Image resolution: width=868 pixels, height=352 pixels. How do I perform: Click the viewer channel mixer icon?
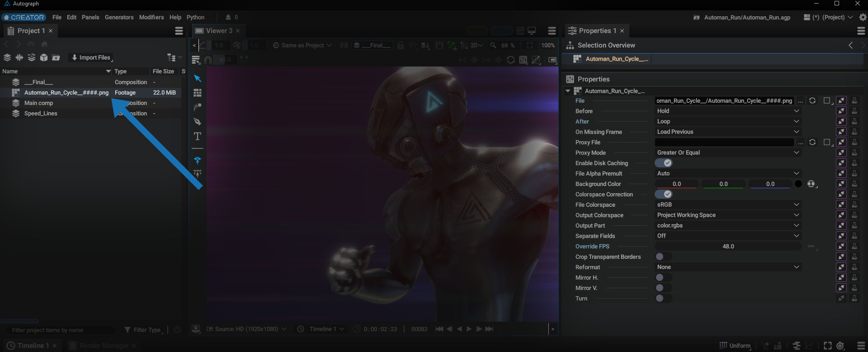[524, 60]
